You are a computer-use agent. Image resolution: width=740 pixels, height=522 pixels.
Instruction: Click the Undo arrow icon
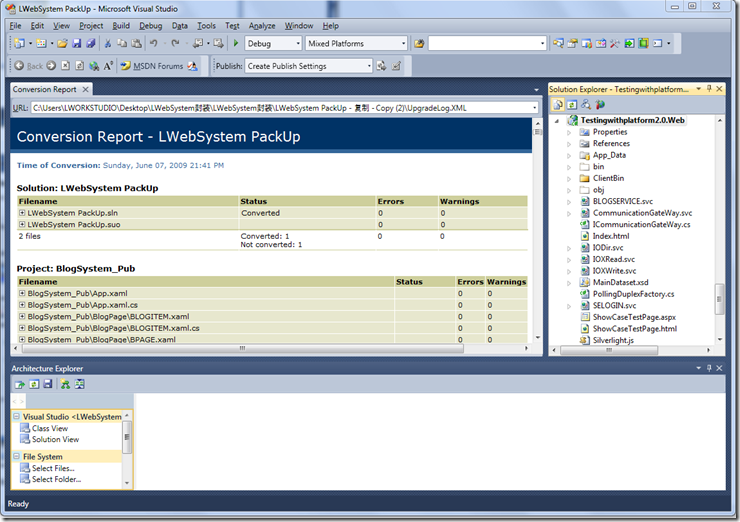(x=153, y=43)
